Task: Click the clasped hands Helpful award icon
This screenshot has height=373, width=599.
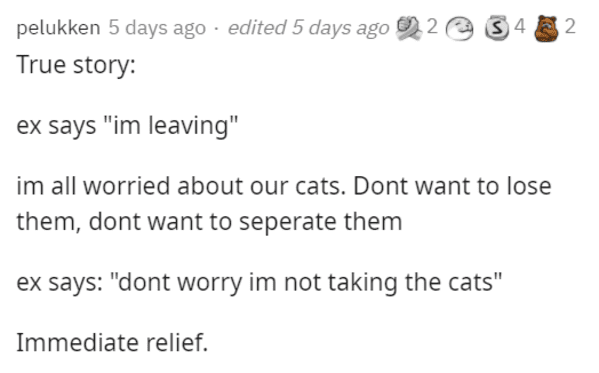Action: coord(409,28)
